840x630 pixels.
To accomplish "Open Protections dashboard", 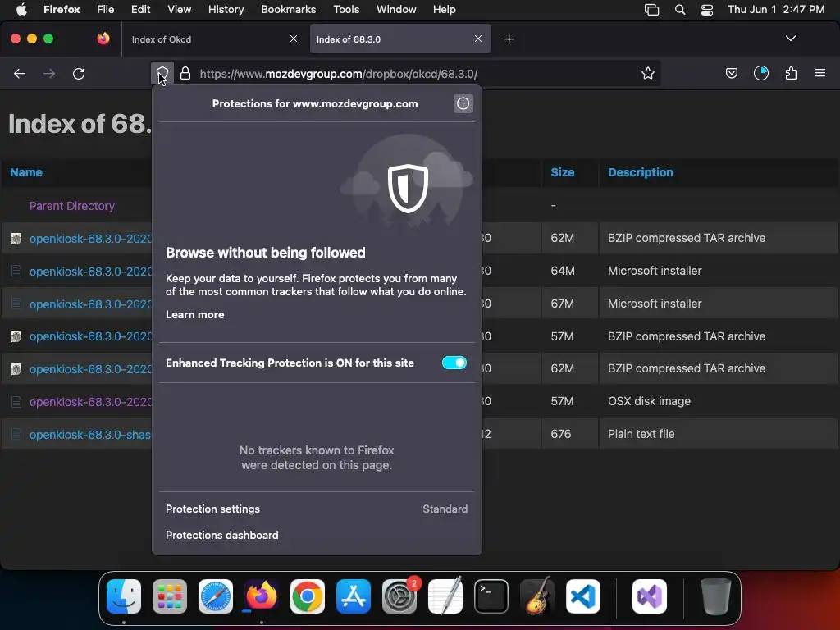I will pyautogui.click(x=221, y=535).
